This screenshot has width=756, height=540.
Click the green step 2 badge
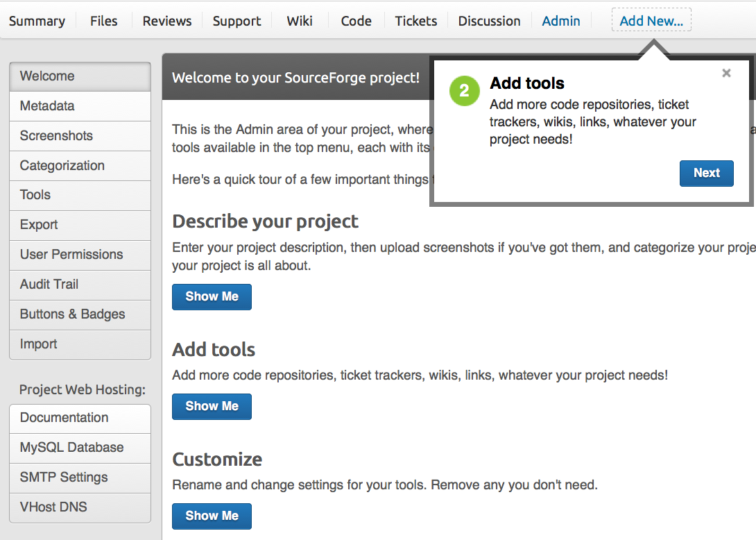point(464,91)
